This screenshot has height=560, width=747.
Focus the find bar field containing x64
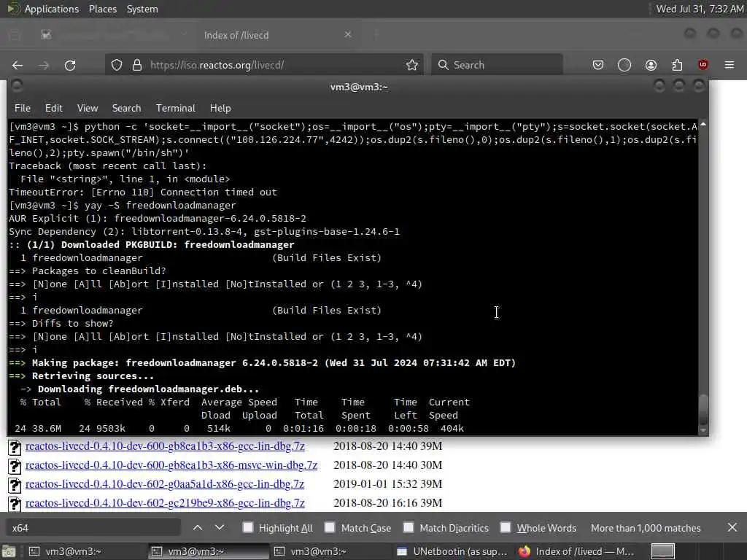point(93,528)
